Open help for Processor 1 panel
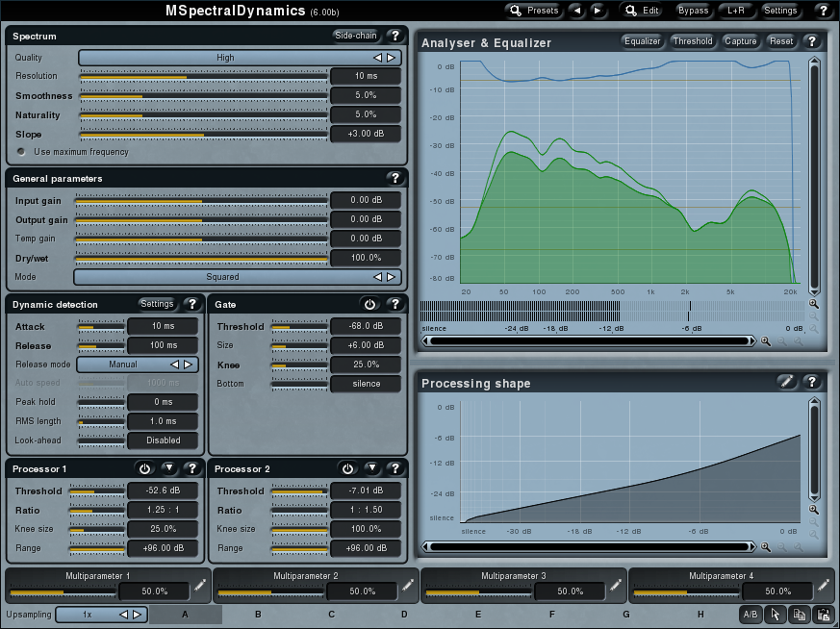This screenshot has width=840, height=629. (x=191, y=468)
